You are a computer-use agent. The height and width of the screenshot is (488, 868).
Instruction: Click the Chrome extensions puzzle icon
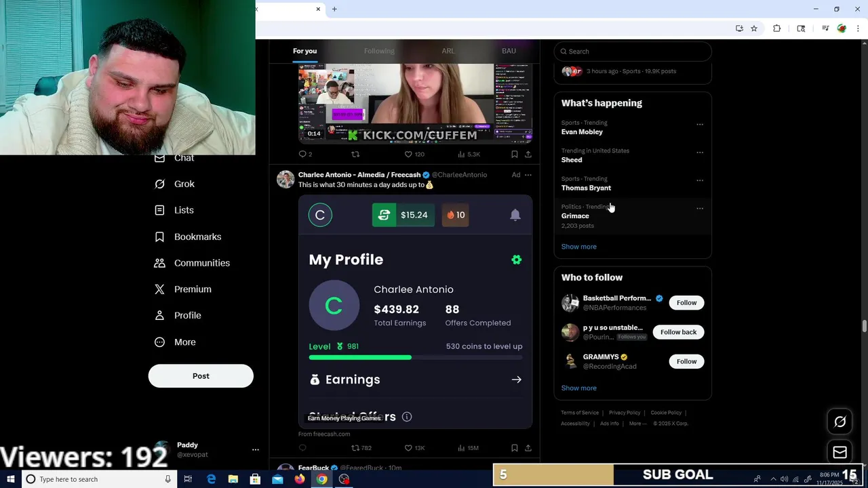[777, 28]
